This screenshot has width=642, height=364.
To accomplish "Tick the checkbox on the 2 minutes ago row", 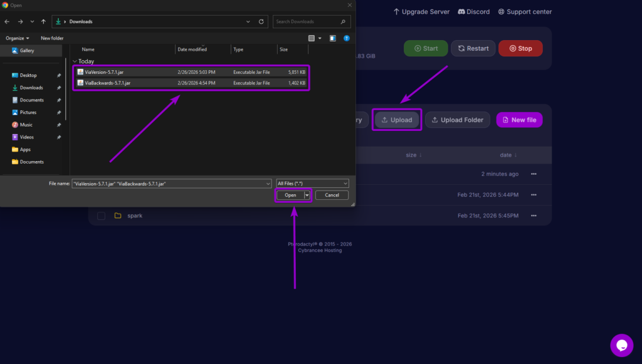I will 101,174.
